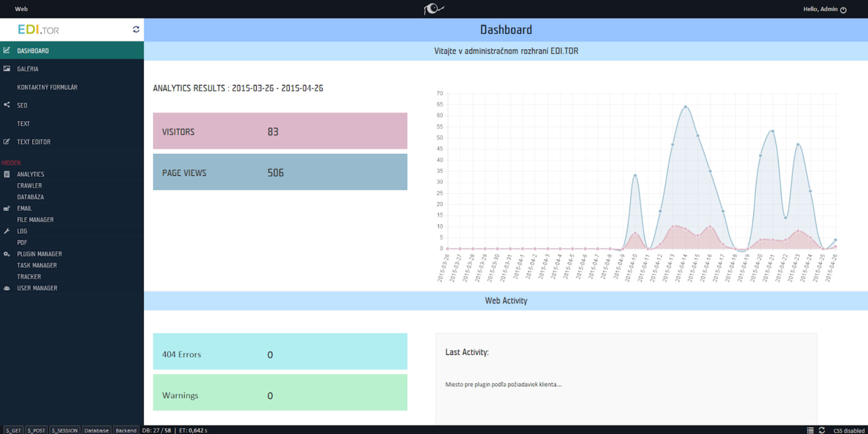
Task: Open Text Editor in the sidebar
Action: [72, 141]
